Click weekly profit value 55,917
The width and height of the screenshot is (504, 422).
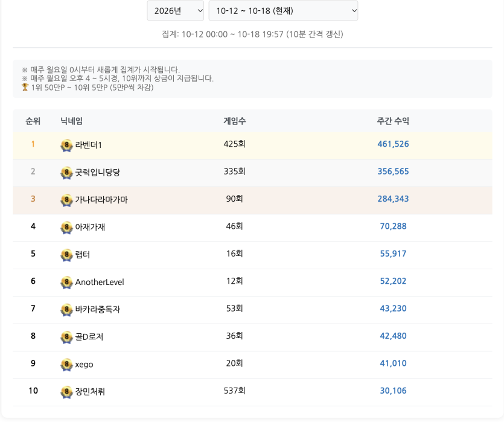coord(393,254)
